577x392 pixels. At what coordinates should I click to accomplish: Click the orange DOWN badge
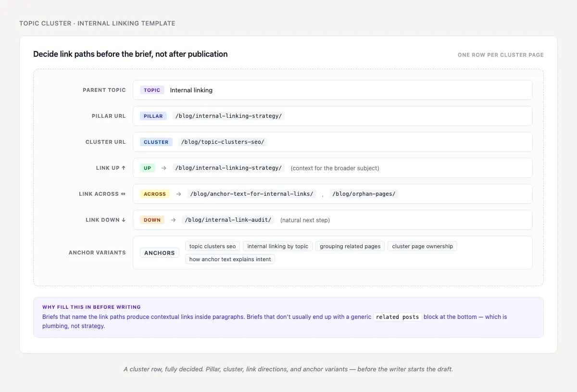click(152, 220)
